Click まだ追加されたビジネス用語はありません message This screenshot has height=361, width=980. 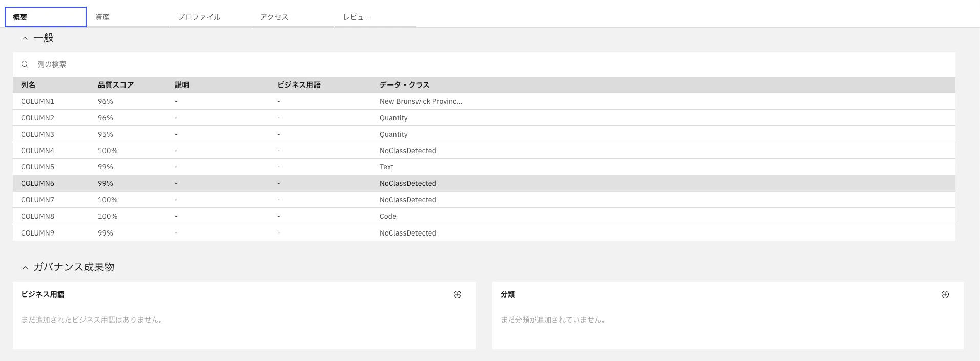coord(93,320)
